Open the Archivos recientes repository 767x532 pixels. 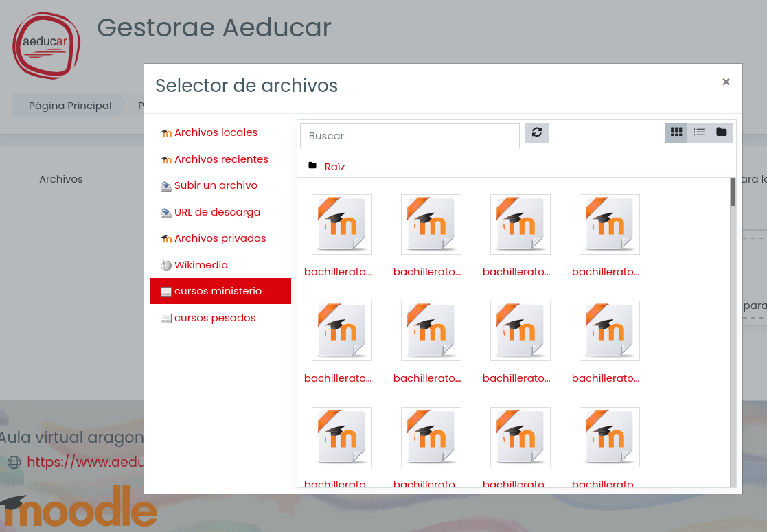coord(221,159)
